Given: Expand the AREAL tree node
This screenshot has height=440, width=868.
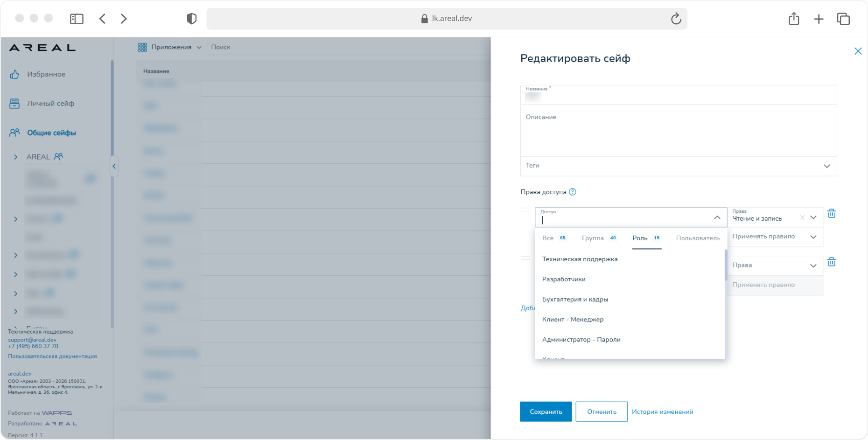Looking at the screenshot, I should [16, 157].
